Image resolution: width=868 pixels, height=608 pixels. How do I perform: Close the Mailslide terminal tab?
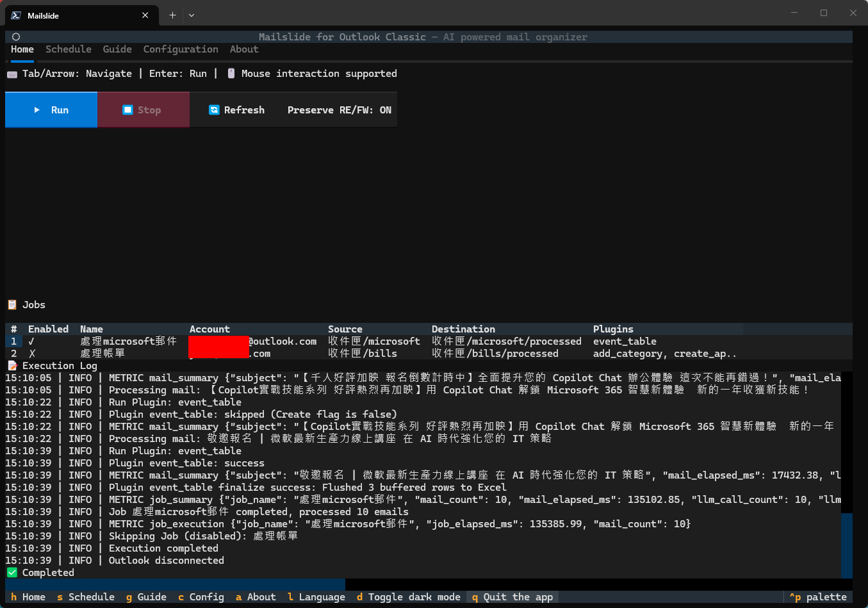tap(145, 15)
